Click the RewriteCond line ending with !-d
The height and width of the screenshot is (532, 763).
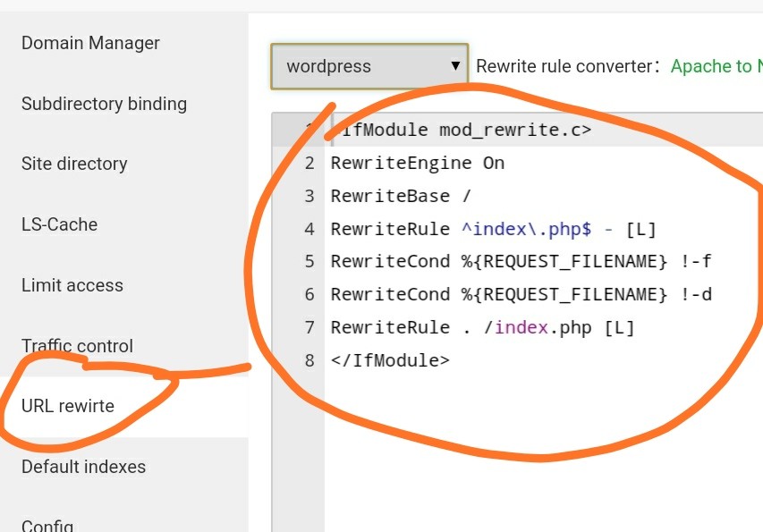click(521, 294)
